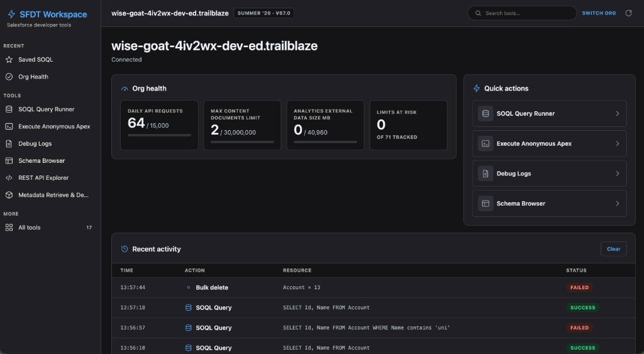Click the REST API Explorer code icon
This screenshot has width=644, height=354.
(x=9, y=178)
